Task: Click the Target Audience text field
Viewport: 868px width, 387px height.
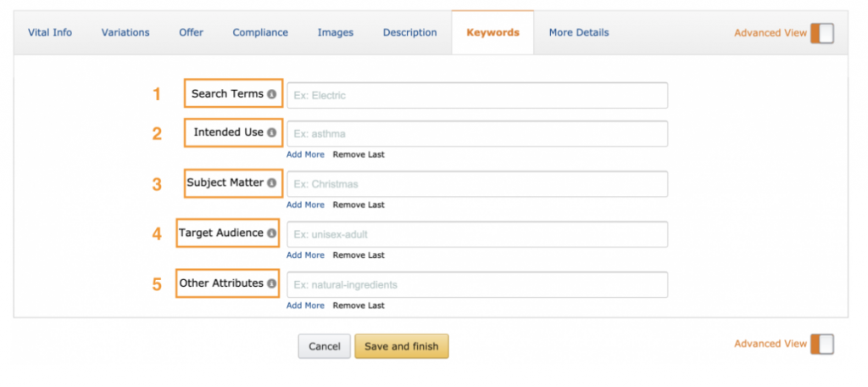Action: point(477,234)
